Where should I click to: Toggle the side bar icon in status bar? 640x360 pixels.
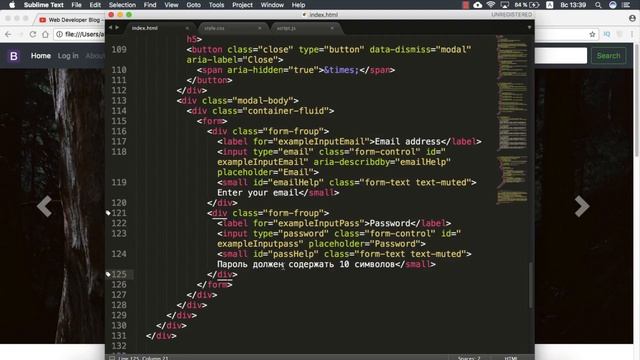(x=111, y=358)
